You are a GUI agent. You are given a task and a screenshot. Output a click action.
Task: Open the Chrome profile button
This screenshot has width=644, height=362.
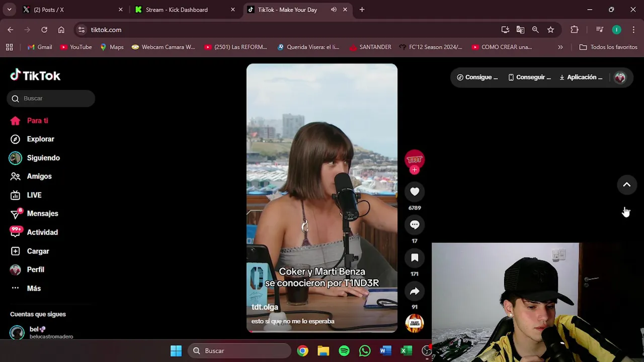pyautogui.click(x=617, y=30)
